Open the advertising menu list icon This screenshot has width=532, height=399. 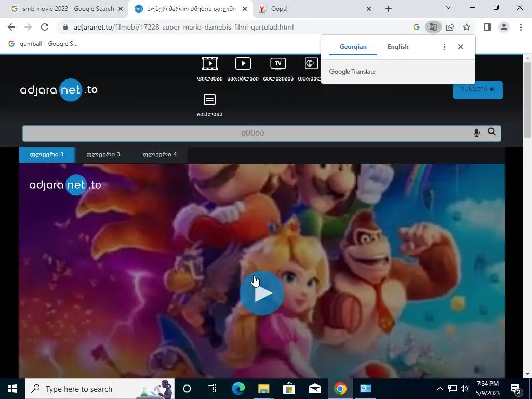(210, 100)
